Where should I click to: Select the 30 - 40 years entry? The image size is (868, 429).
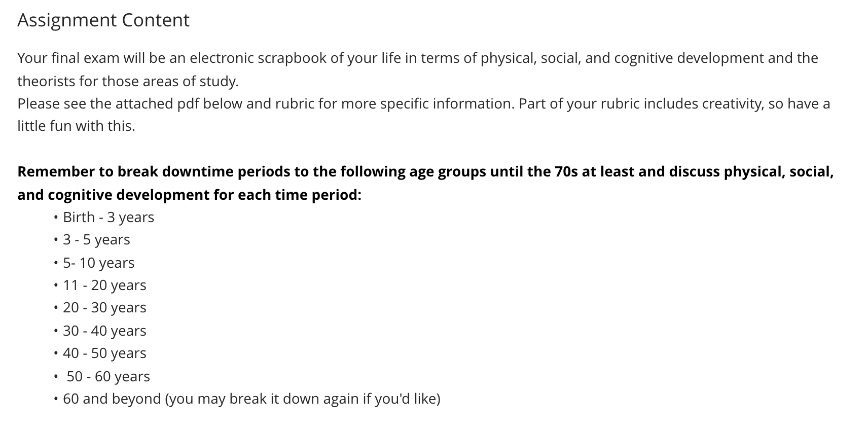point(104,331)
